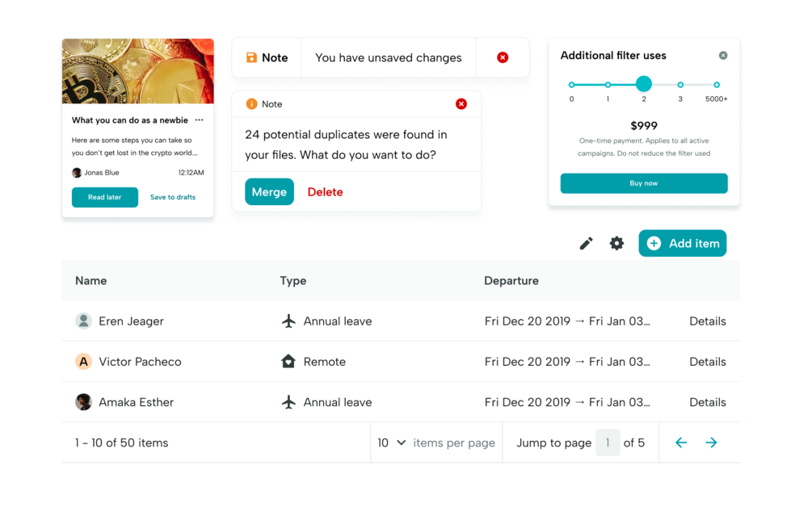Image resolution: width=812 pixels, height=516 pixels.
Task: Click the red Delete link
Action: pyautogui.click(x=325, y=192)
